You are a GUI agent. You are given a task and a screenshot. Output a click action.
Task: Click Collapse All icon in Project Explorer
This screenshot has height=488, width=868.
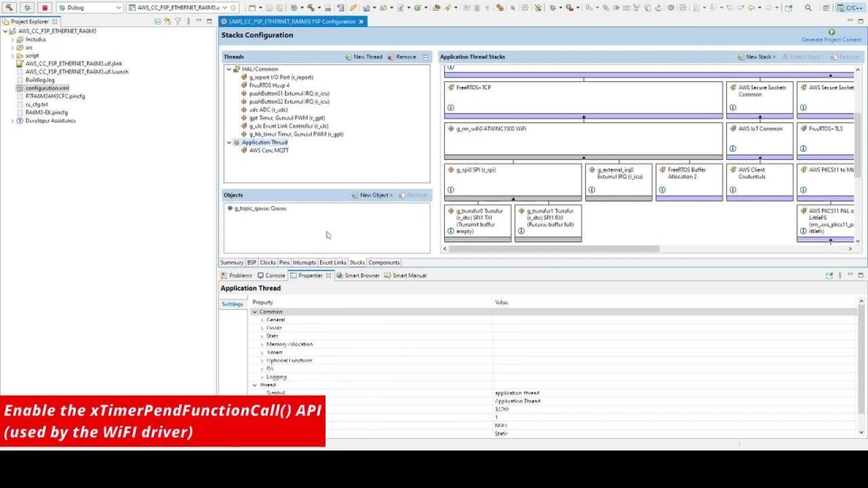pyautogui.click(x=157, y=22)
